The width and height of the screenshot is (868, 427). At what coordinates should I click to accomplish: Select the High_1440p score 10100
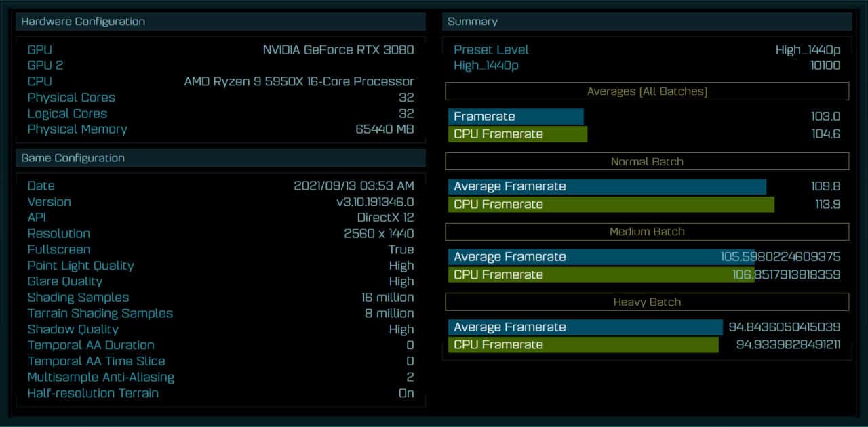[x=825, y=66]
